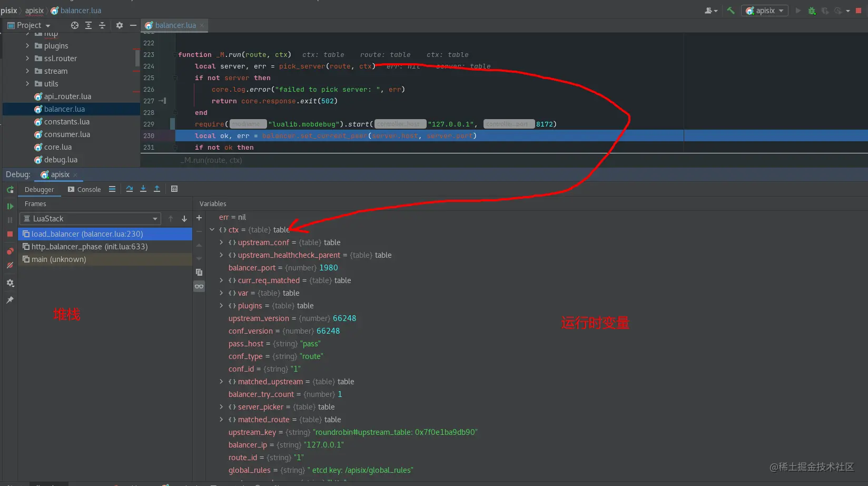The height and width of the screenshot is (486, 868).
Task: Click the Build project hammer icon
Action: click(x=731, y=11)
